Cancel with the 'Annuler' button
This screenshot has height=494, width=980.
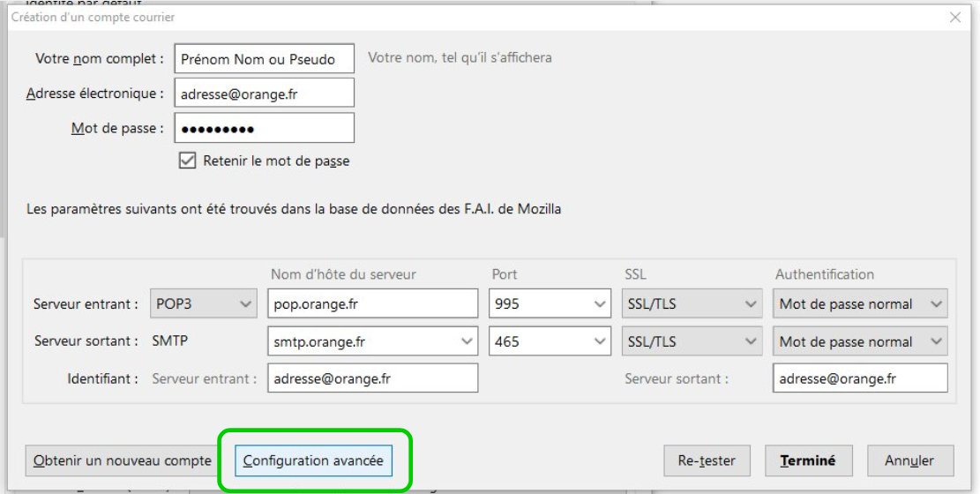coord(909,460)
